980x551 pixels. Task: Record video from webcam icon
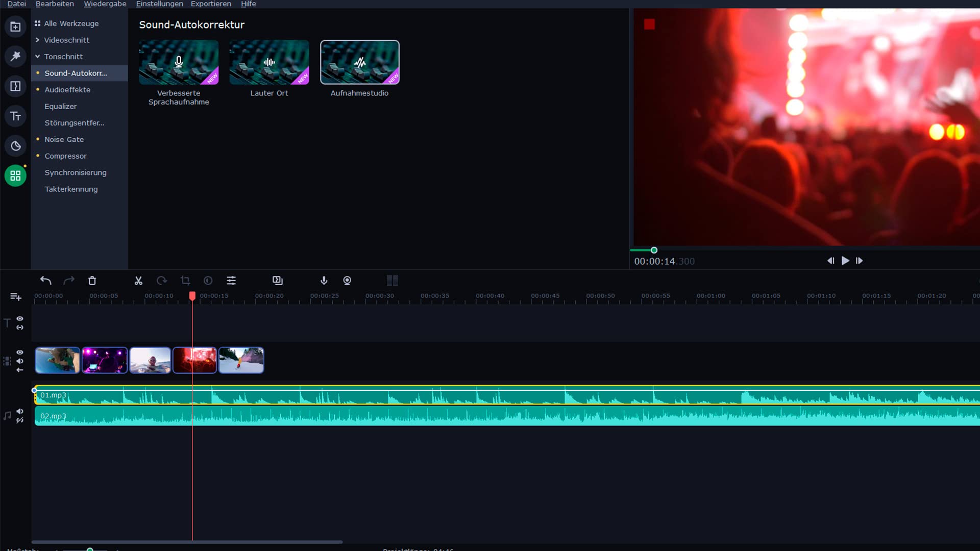tap(347, 281)
